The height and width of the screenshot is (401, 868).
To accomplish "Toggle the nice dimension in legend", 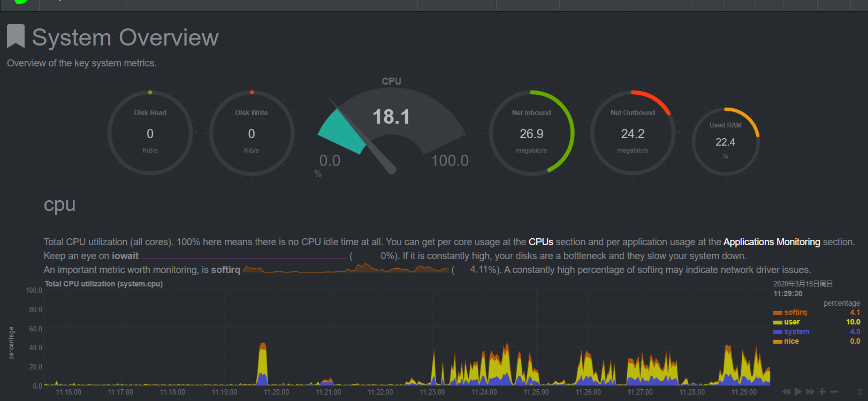I will [791, 342].
